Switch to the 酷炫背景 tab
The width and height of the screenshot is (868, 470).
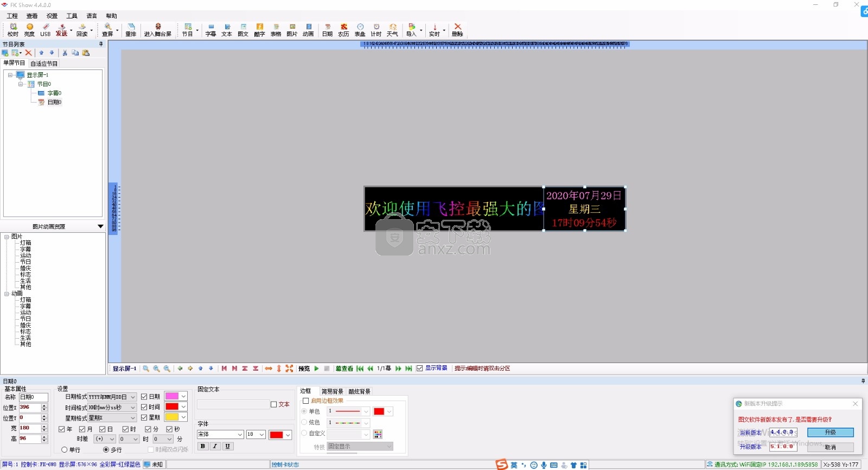click(x=359, y=391)
